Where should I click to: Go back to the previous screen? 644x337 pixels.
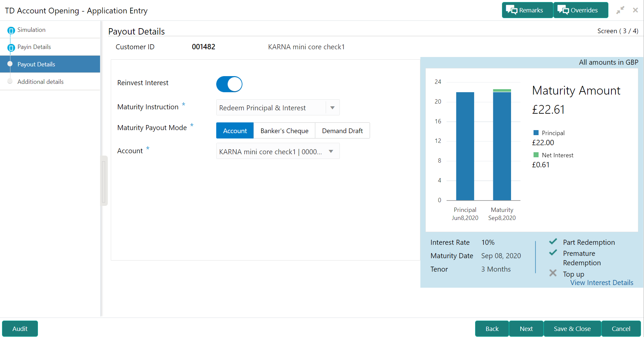492,329
